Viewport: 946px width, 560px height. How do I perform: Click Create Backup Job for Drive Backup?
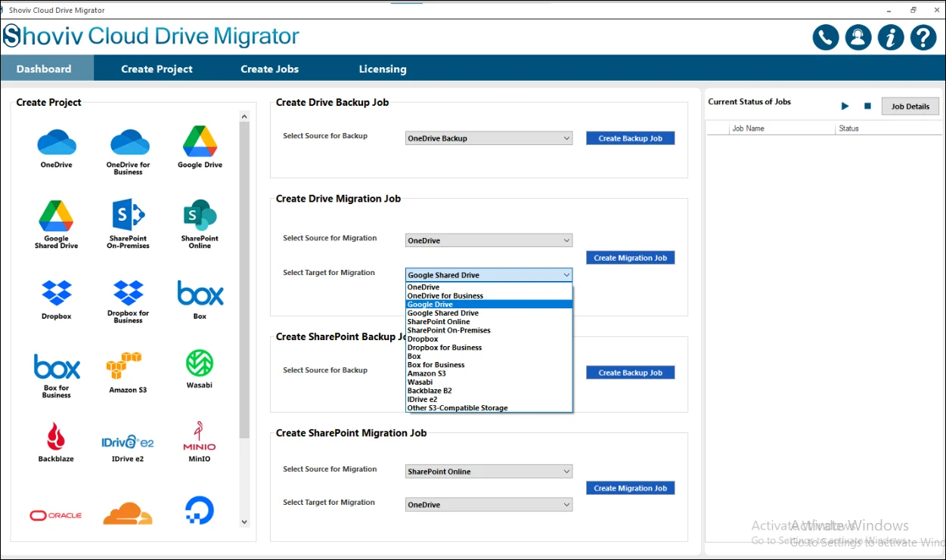630,138
